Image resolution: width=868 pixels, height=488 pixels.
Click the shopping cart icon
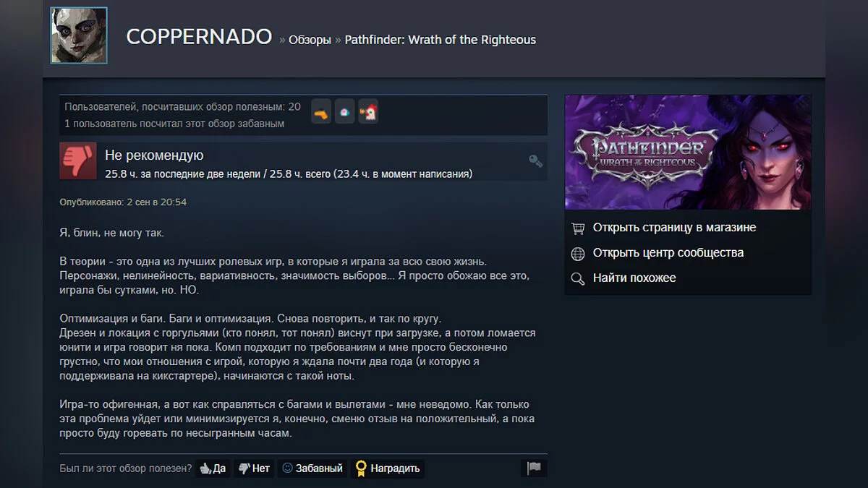click(x=578, y=228)
